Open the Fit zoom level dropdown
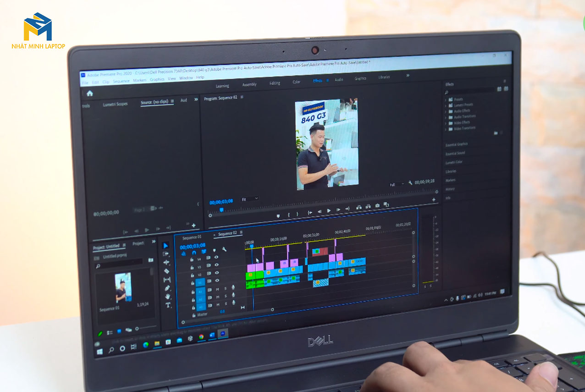The width and height of the screenshot is (585, 392). [250, 199]
